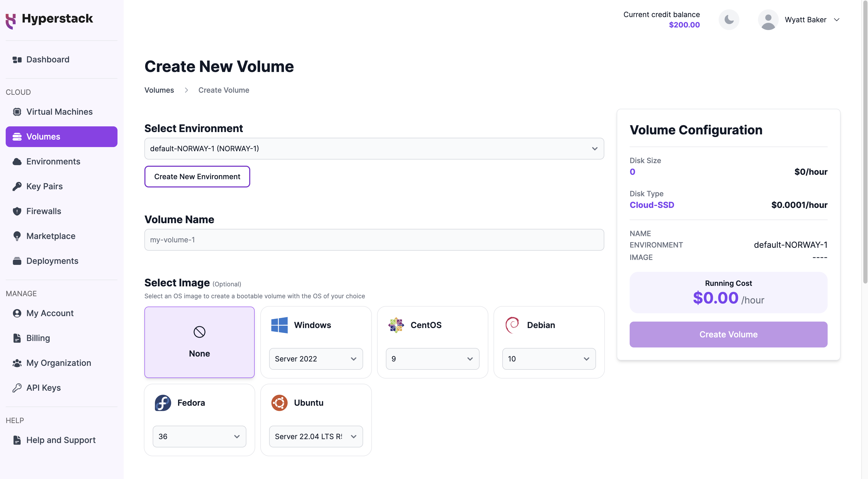This screenshot has width=868, height=479.
Task: Click the Volumes disk icon
Action: click(17, 136)
